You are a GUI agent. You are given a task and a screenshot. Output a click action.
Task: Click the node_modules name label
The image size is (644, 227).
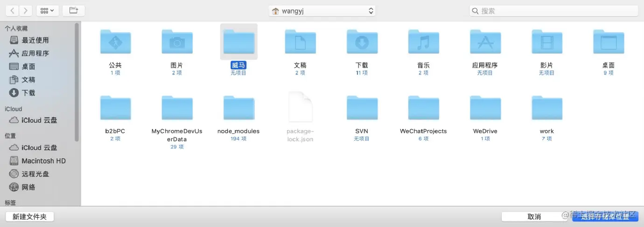pyautogui.click(x=238, y=131)
